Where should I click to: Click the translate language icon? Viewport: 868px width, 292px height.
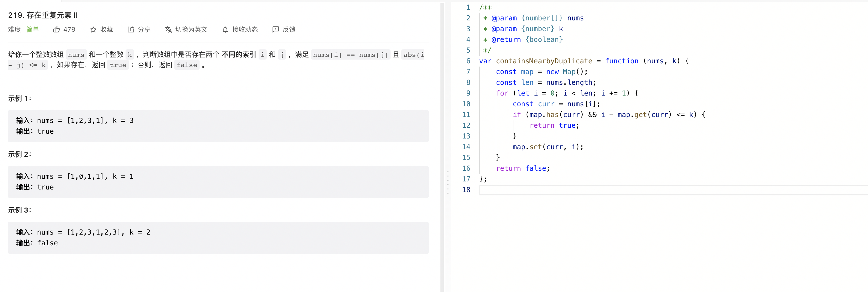click(x=168, y=30)
